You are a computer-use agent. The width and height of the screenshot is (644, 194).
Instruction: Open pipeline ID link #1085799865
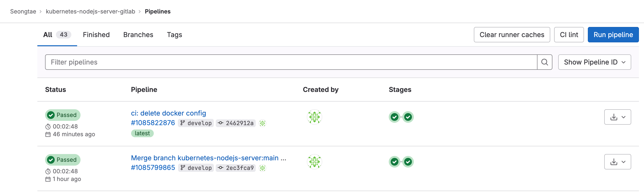153,168
